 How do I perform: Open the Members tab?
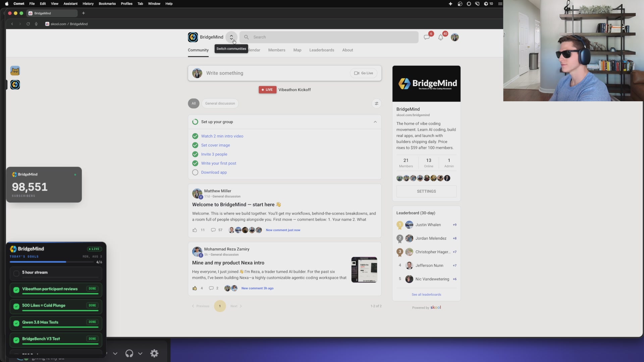pos(277,50)
